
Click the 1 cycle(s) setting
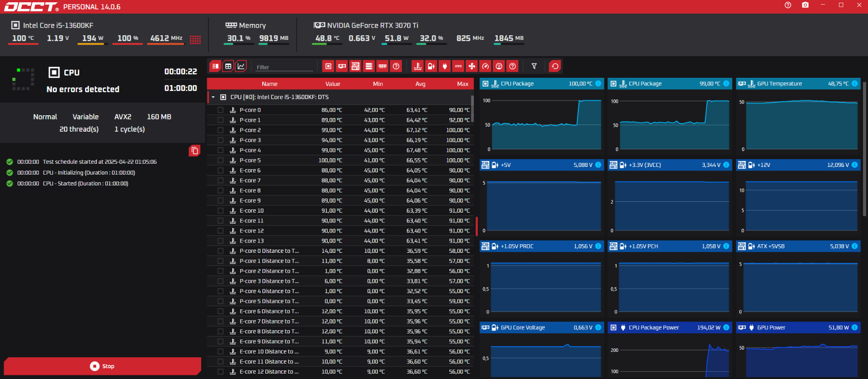(130, 129)
